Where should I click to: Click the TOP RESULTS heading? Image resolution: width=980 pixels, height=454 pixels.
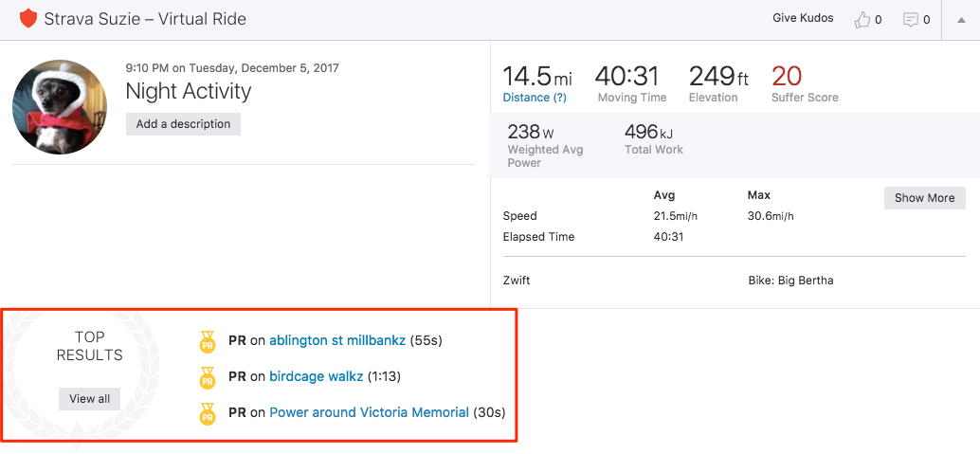point(89,347)
